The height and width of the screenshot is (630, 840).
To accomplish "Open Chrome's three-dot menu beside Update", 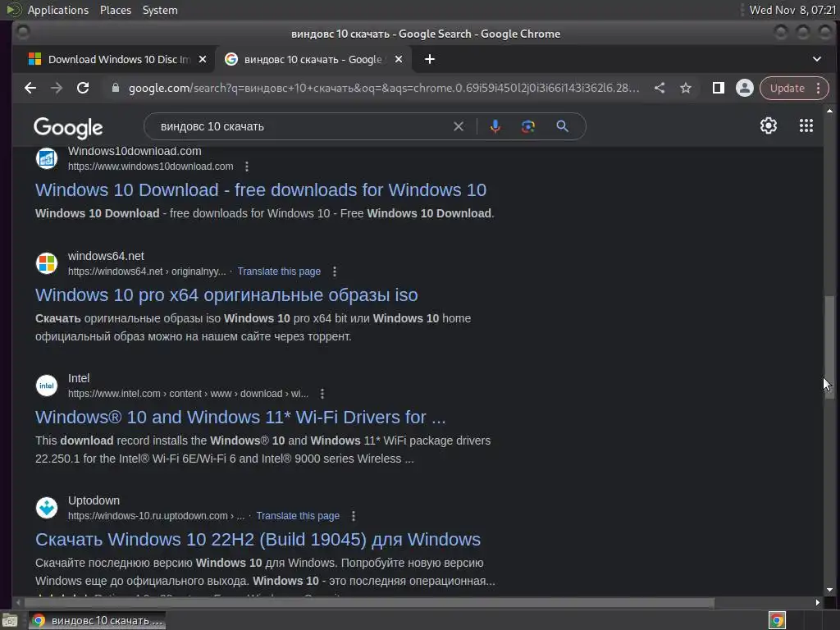I will coord(818,88).
